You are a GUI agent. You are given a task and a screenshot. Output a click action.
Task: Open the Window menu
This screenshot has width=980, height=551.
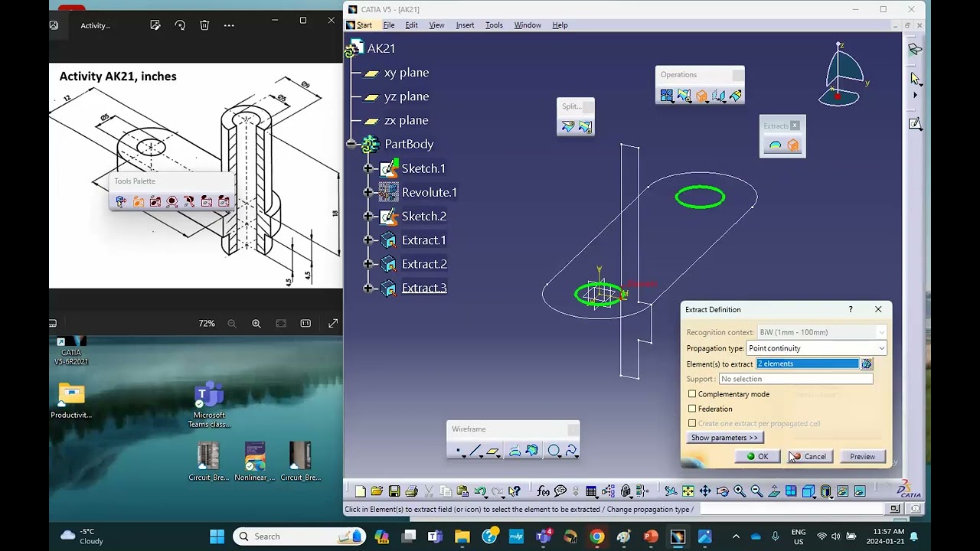click(x=528, y=25)
